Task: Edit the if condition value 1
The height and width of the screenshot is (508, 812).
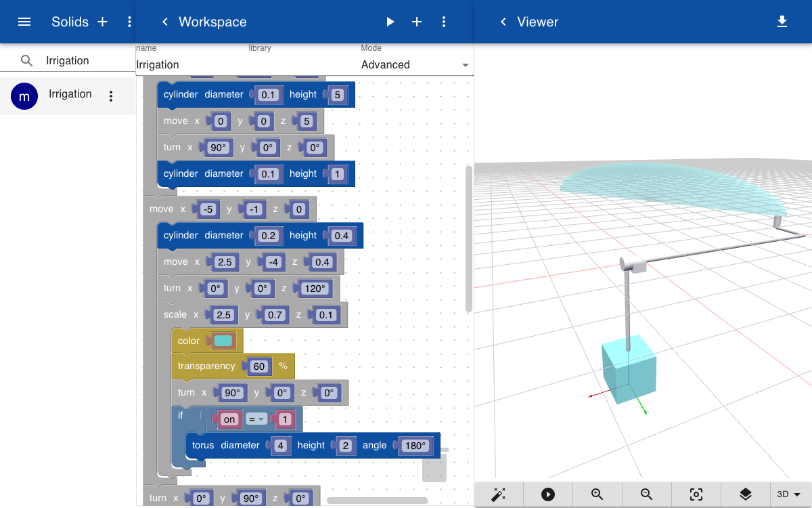Action: (x=285, y=420)
